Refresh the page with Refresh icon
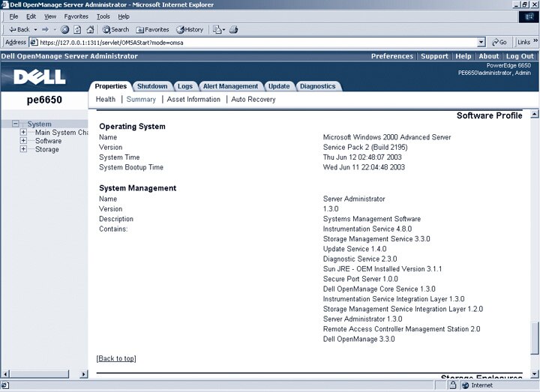Screen dimensions: 540x392 tap(77, 29)
